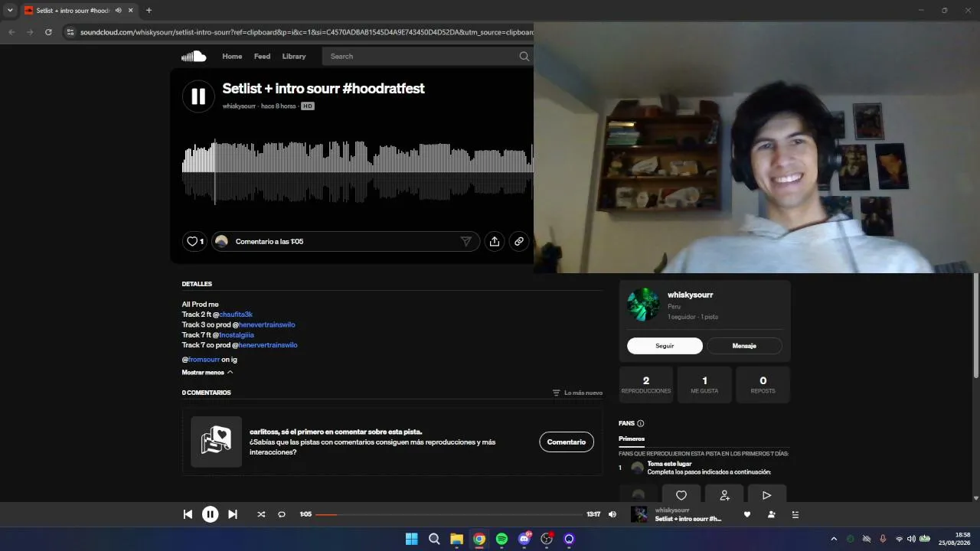Open the Library menu

pos(294,56)
